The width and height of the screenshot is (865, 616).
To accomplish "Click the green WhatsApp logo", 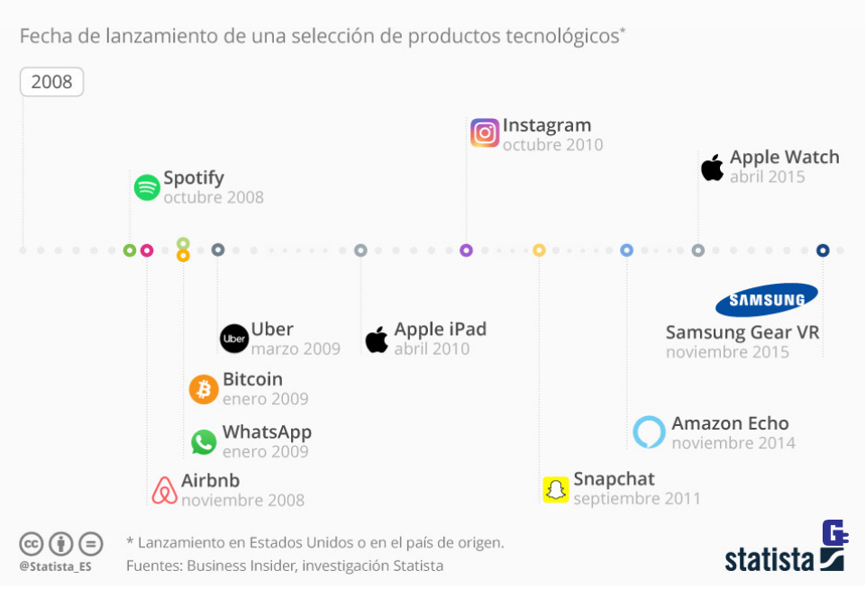I will [204, 441].
